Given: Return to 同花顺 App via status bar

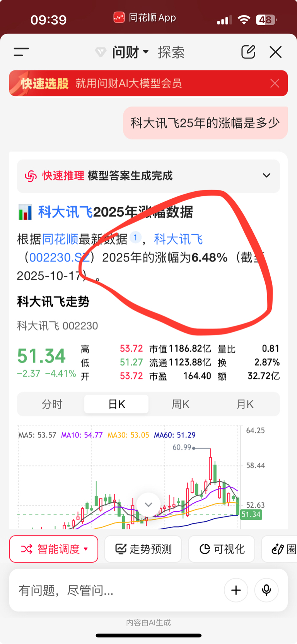Looking at the screenshot, I should [x=145, y=18].
